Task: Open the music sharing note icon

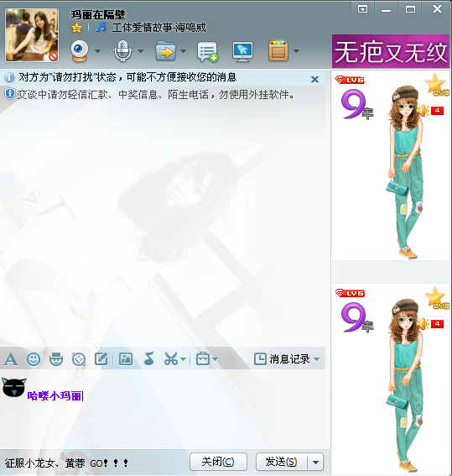Action: 148,358
